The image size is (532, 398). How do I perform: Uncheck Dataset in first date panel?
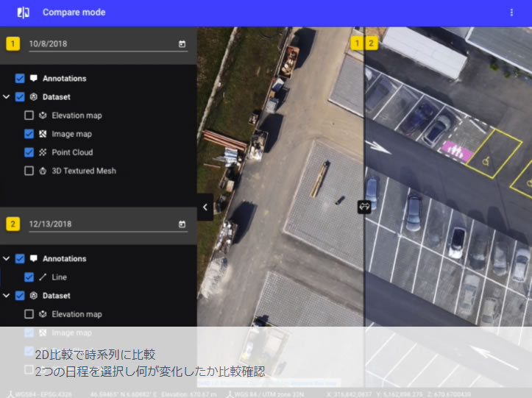(x=20, y=97)
